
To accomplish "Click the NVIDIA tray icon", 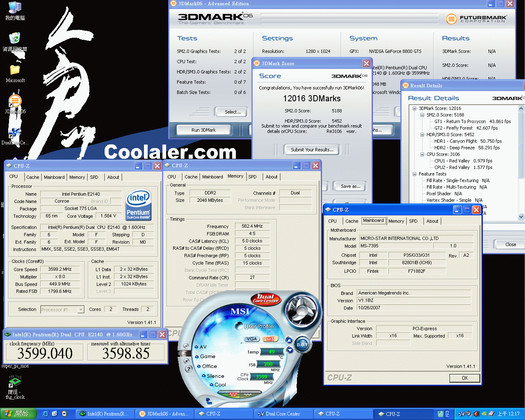I will (x=484, y=414).
